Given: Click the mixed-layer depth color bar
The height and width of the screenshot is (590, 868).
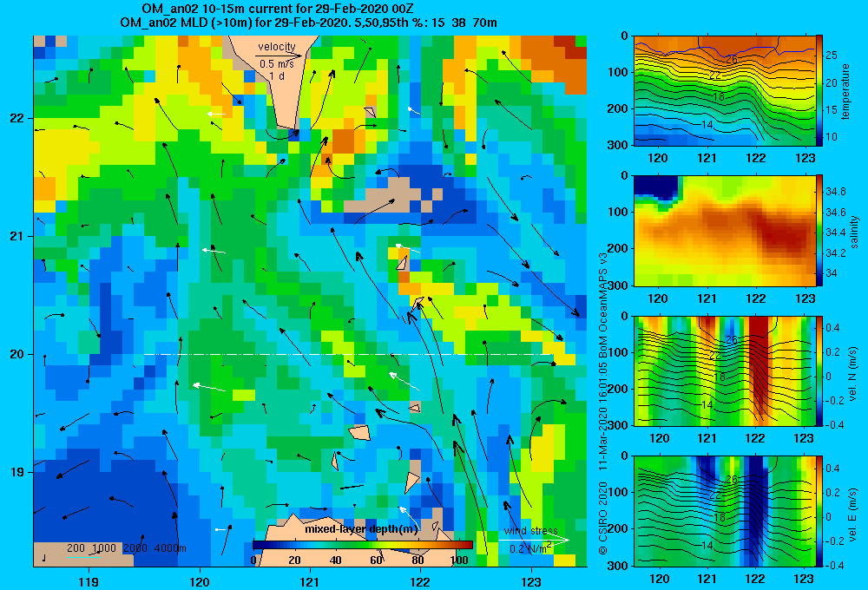Looking at the screenshot, I should tap(363, 545).
